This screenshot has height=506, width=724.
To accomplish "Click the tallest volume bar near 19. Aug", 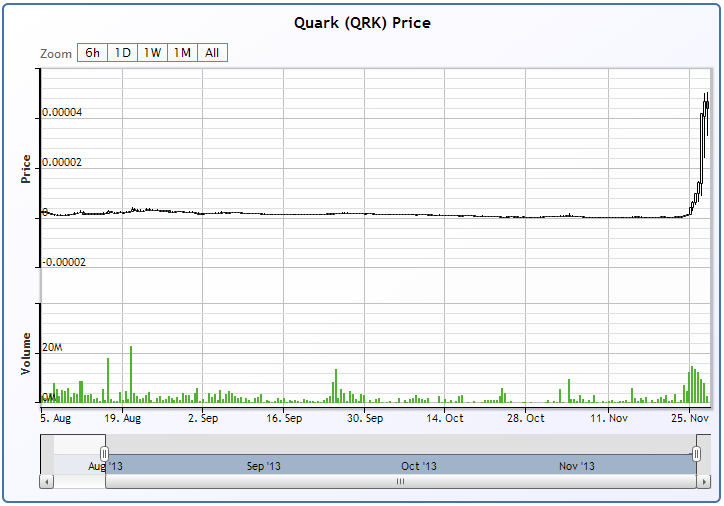I will pos(131,374).
